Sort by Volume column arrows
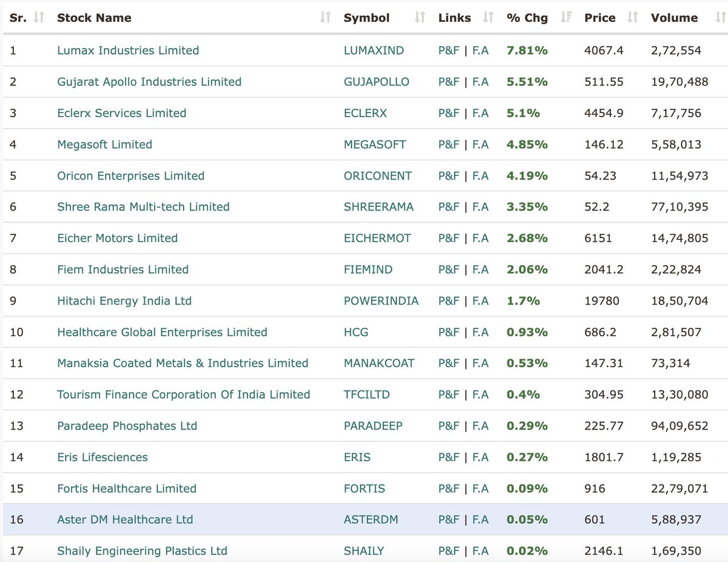 coord(720,18)
